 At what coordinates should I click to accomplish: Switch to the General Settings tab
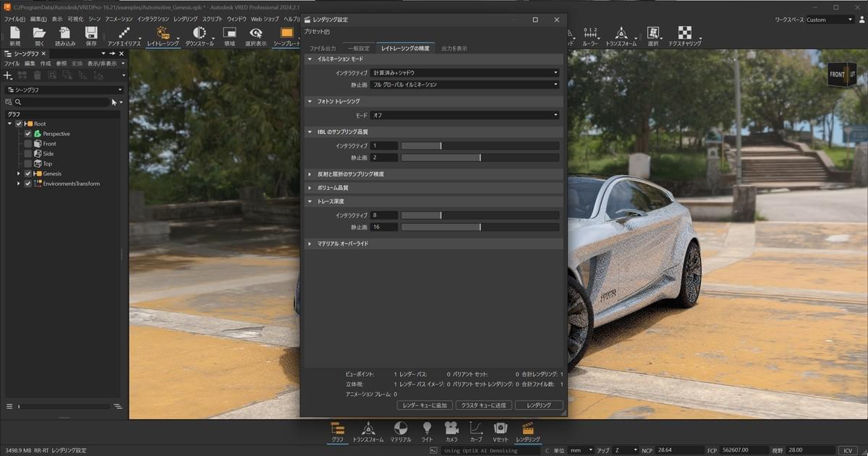tap(358, 48)
